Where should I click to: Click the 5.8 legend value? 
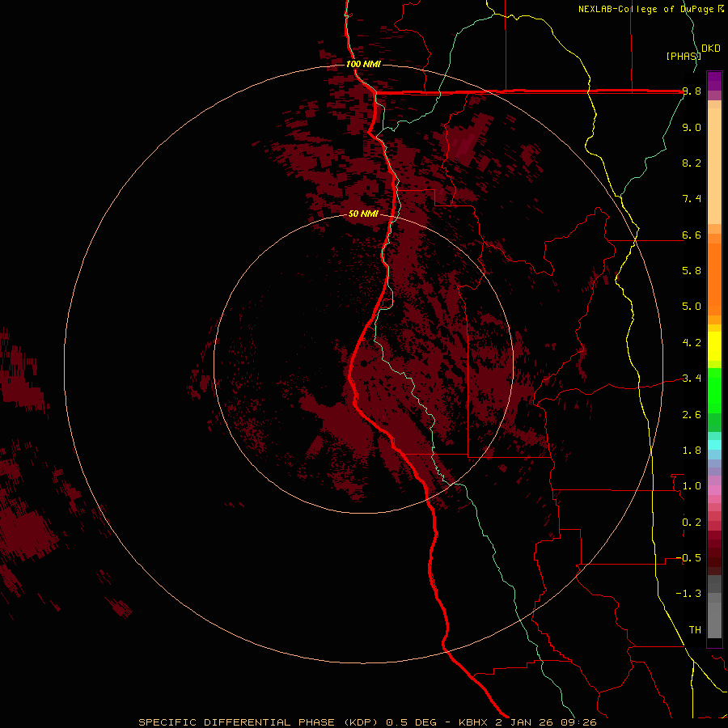pyautogui.click(x=692, y=271)
